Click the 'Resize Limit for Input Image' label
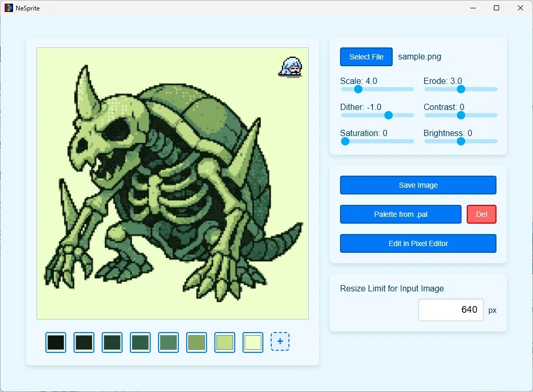The width and height of the screenshot is (533, 392). (x=392, y=288)
